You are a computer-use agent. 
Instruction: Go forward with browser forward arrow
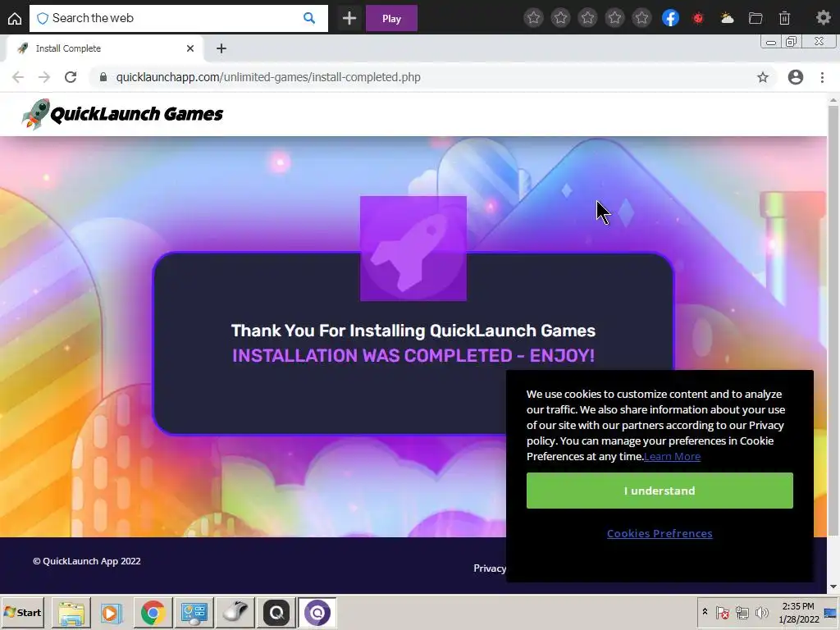[x=44, y=77]
